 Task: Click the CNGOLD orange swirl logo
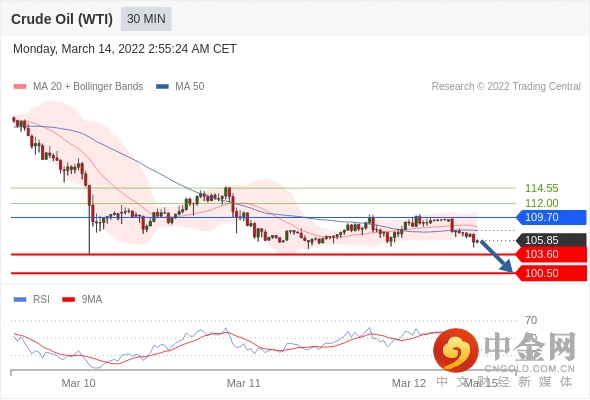(x=456, y=350)
